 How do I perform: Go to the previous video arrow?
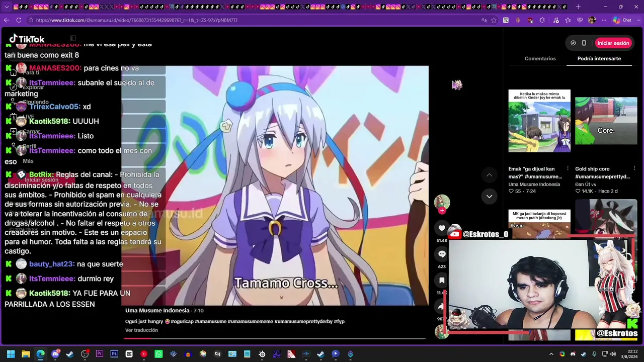489,175
